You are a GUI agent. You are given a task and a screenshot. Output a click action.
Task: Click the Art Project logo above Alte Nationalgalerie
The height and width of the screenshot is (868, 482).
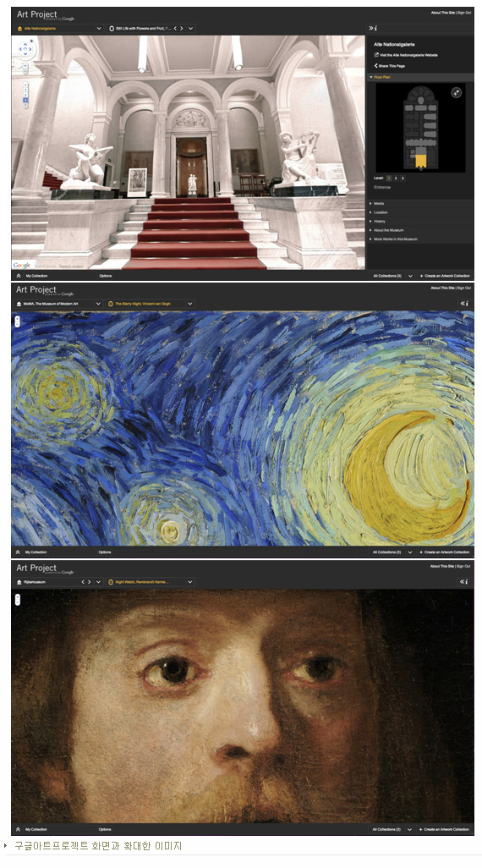pyautogui.click(x=44, y=15)
